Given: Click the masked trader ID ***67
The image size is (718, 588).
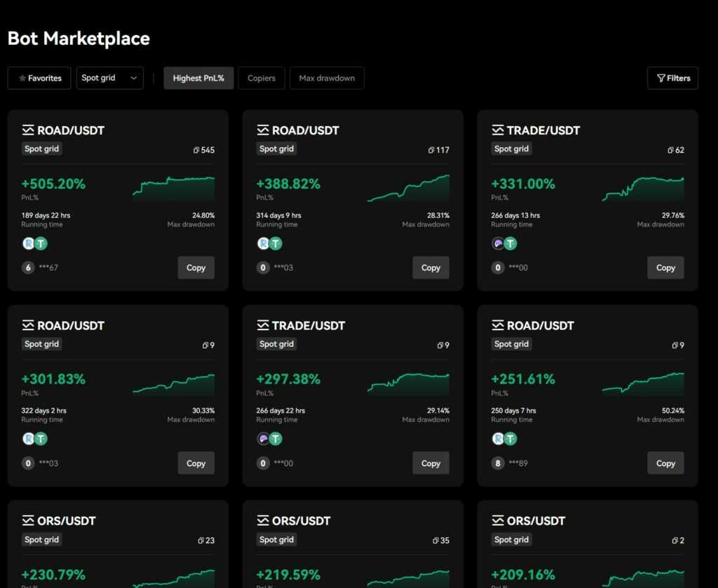Looking at the screenshot, I should coord(46,268).
